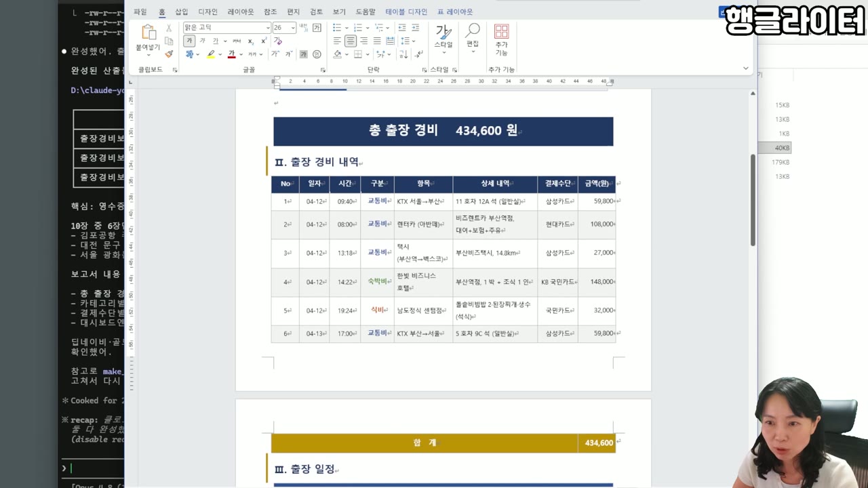Screen dimensions: 868x488
Task: Open the font color dropdown arrow
Action: point(241,54)
